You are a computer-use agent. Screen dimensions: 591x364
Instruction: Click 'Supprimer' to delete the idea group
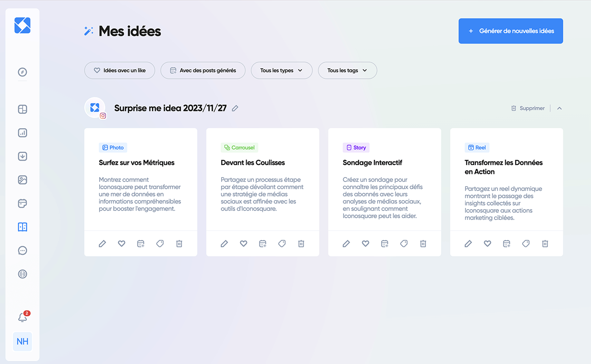point(528,108)
